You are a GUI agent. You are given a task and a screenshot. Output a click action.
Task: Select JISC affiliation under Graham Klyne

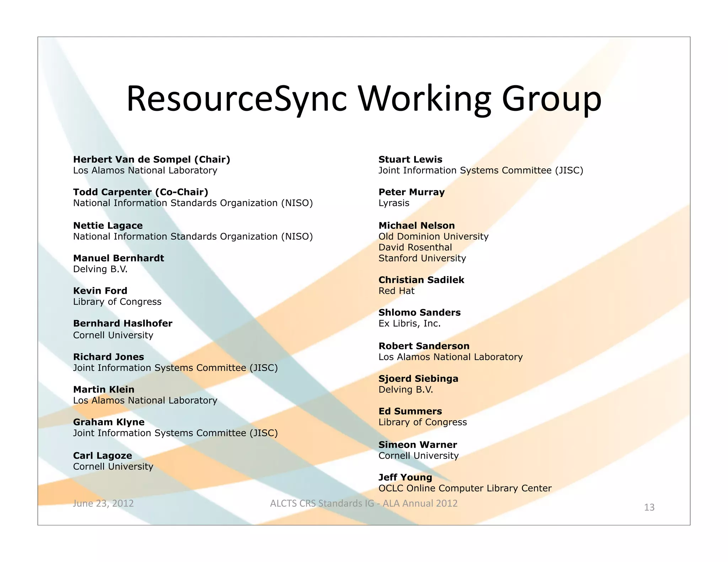click(x=175, y=433)
